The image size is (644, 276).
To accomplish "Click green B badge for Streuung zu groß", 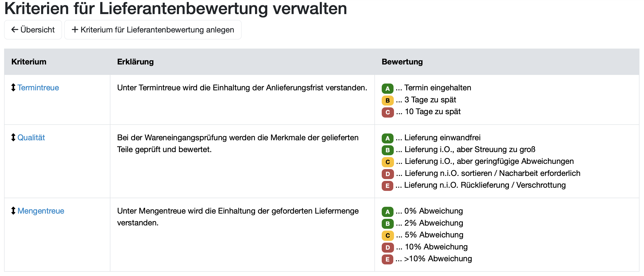I will tap(387, 150).
